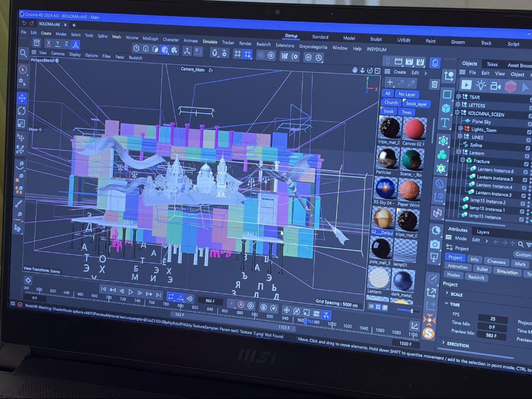Toggle visibility checkbox for TSAR
This screenshot has width=532, height=399.
pyautogui.click(x=530, y=99)
